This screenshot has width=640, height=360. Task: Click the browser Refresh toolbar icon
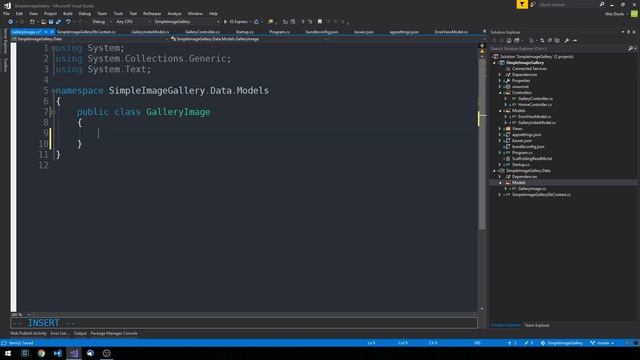tap(256, 22)
